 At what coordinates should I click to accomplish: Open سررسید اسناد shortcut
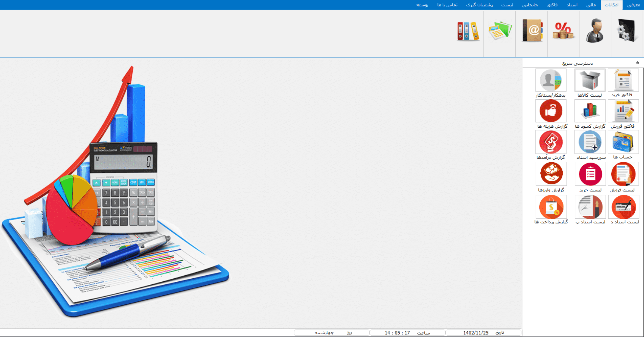pos(590,142)
